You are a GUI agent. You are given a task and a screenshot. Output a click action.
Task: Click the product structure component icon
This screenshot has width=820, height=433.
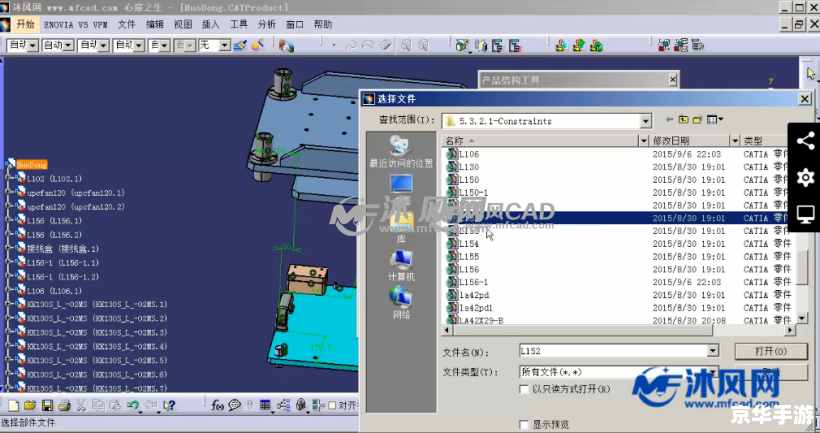462,45
